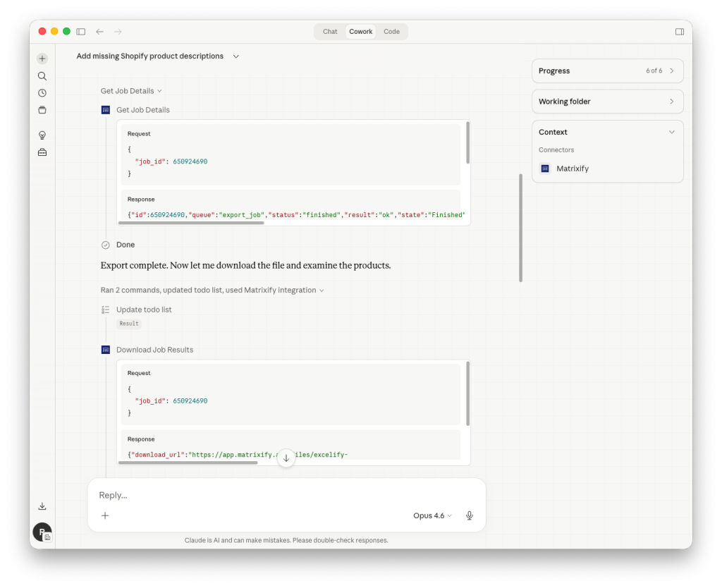Viewport: 722px width, 588px height.
Task: Select your profile avatar marked R
Action: pos(41,532)
